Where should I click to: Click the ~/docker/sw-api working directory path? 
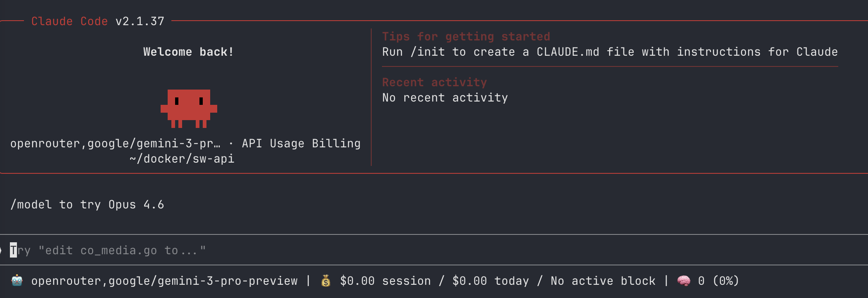click(182, 159)
